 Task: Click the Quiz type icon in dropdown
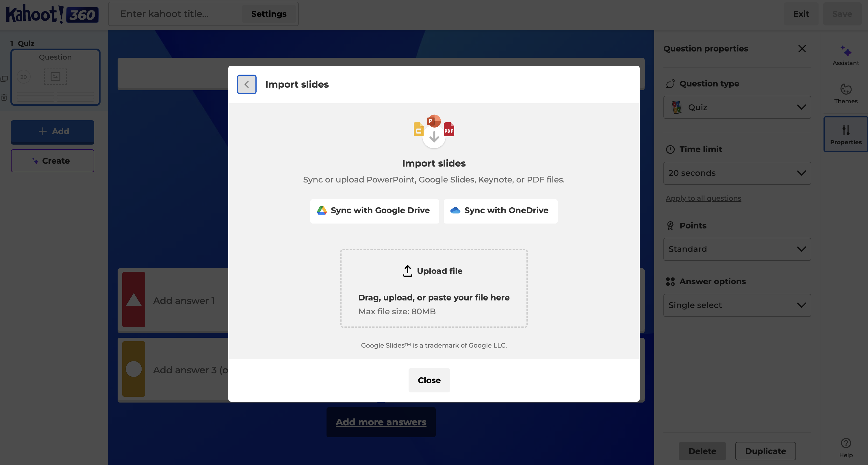pos(676,107)
